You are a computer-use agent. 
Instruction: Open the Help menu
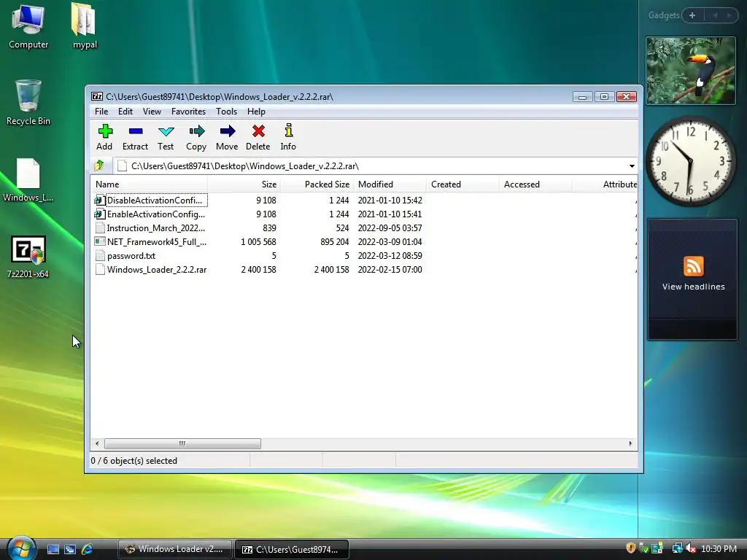pos(256,112)
